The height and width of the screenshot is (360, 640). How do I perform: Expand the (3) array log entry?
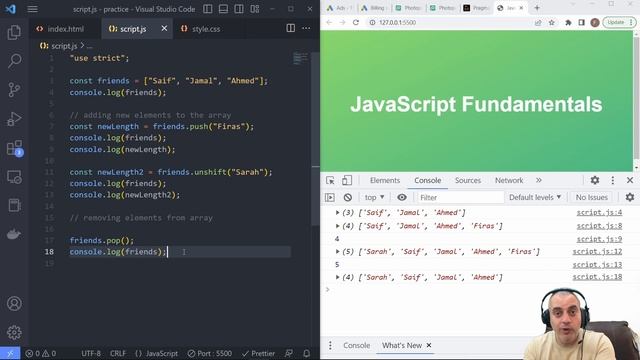(x=338, y=213)
